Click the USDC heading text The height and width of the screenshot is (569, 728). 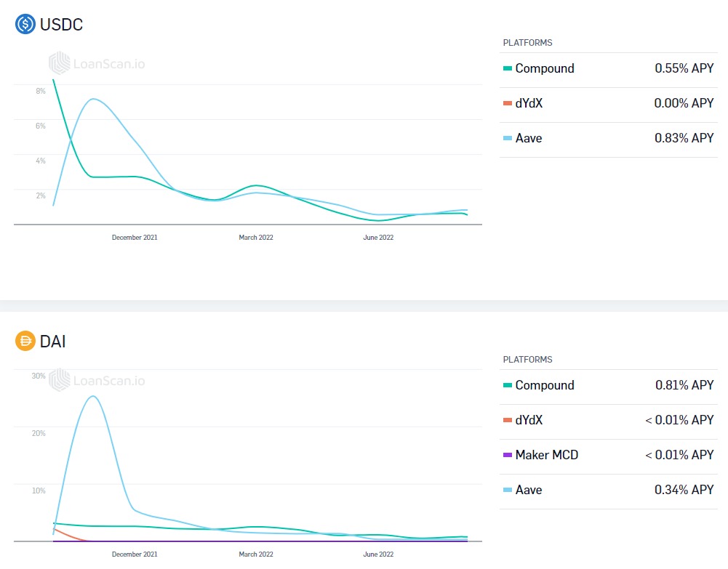[62, 25]
